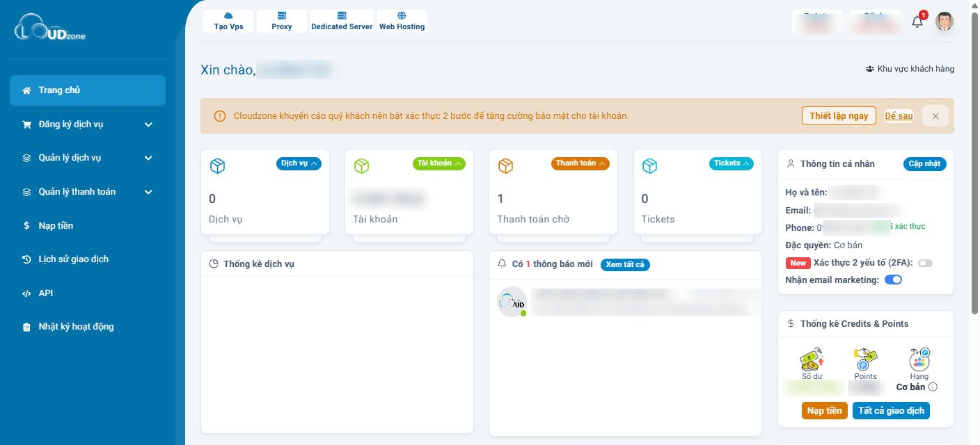This screenshot has height=445, width=980.
Task: Click warning icon in orange banner
Action: pyautogui.click(x=219, y=116)
